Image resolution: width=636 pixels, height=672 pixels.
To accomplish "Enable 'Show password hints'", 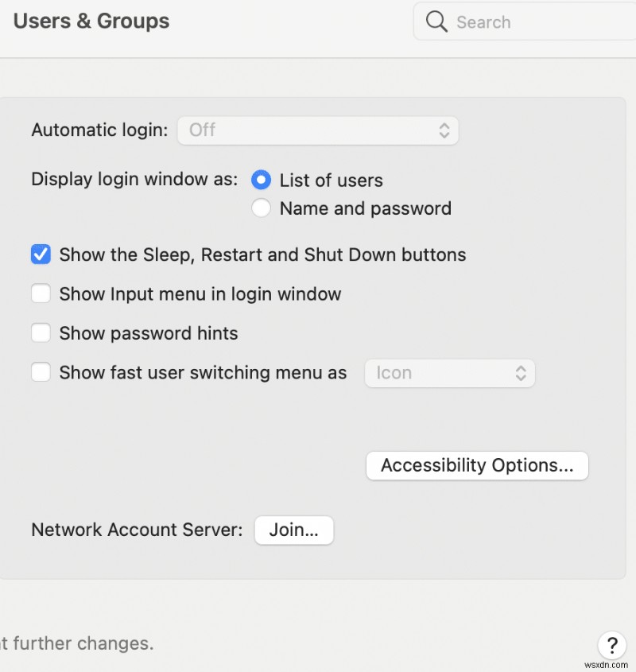I will pyautogui.click(x=41, y=332).
